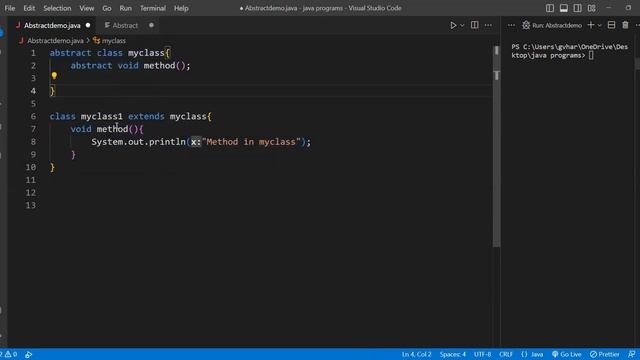The height and width of the screenshot is (360, 640).
Task: Open the Edit menu
Action: [29, 8]
